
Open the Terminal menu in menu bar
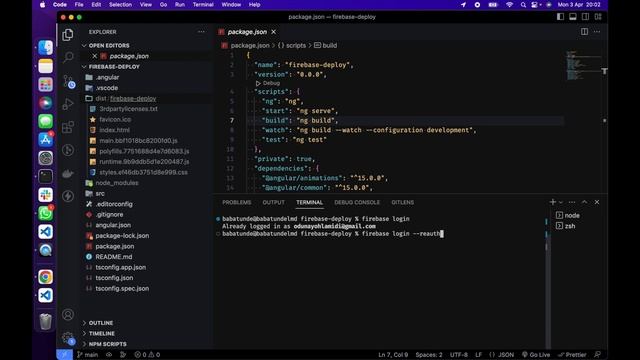click(203, 4)
